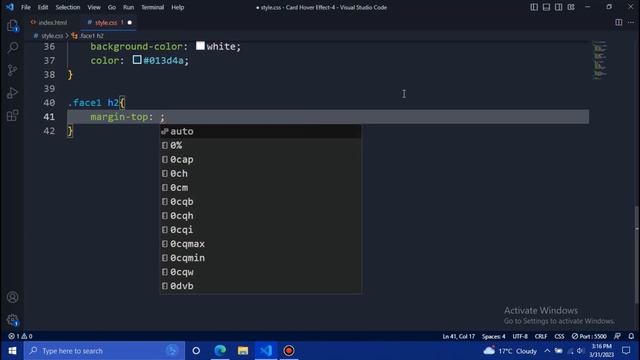Click the Type here to search box
The height and width of the screenshot is (360, 640).
point(104,351)
